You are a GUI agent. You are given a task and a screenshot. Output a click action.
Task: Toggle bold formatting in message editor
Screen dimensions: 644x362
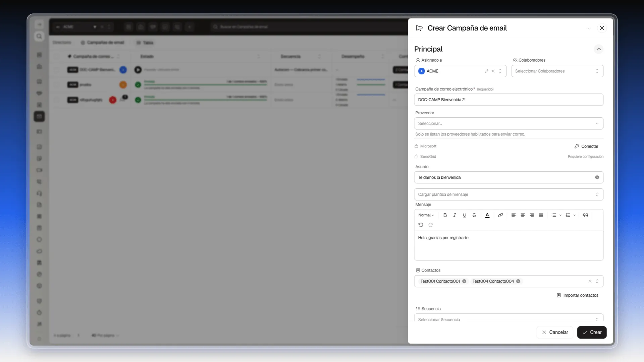tap(445, 215)
